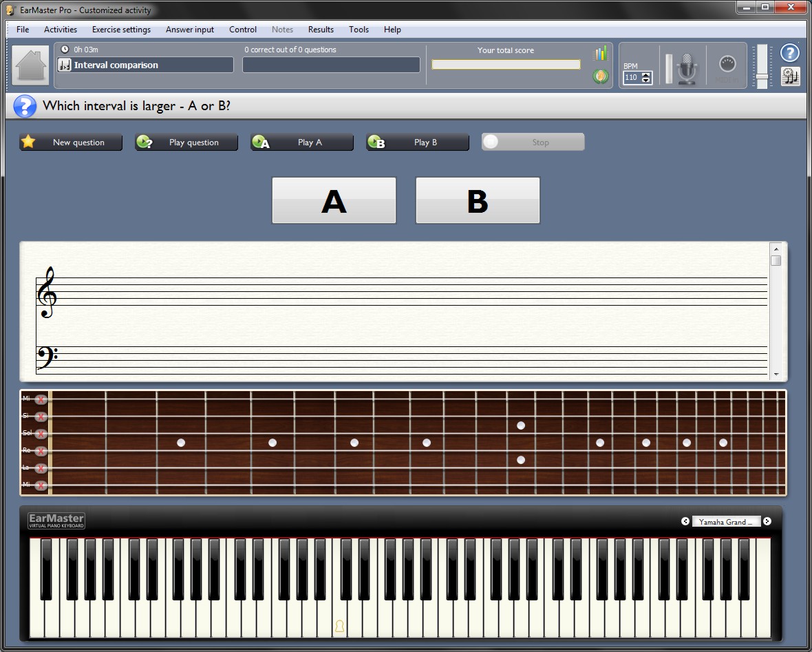The image size is (812, 652).
Task: Click the Home house icon
Action: pyautogui.click(x=30, y=65)
